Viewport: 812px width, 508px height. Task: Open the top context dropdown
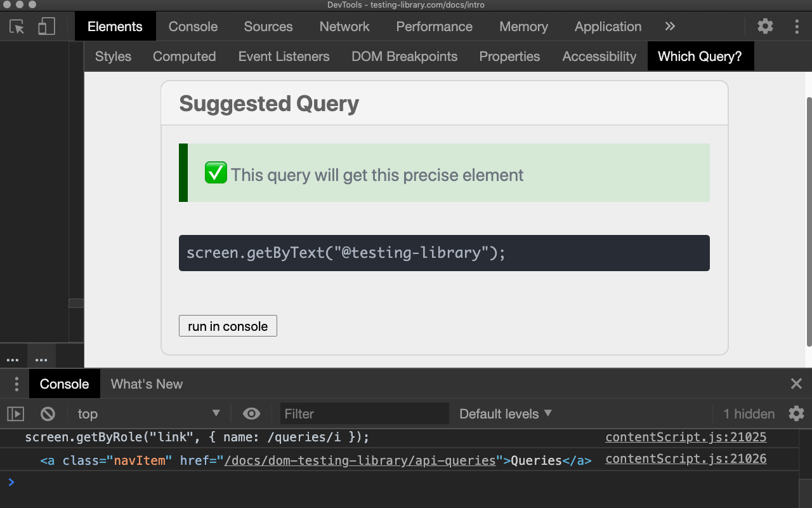[x=148, y=414]
